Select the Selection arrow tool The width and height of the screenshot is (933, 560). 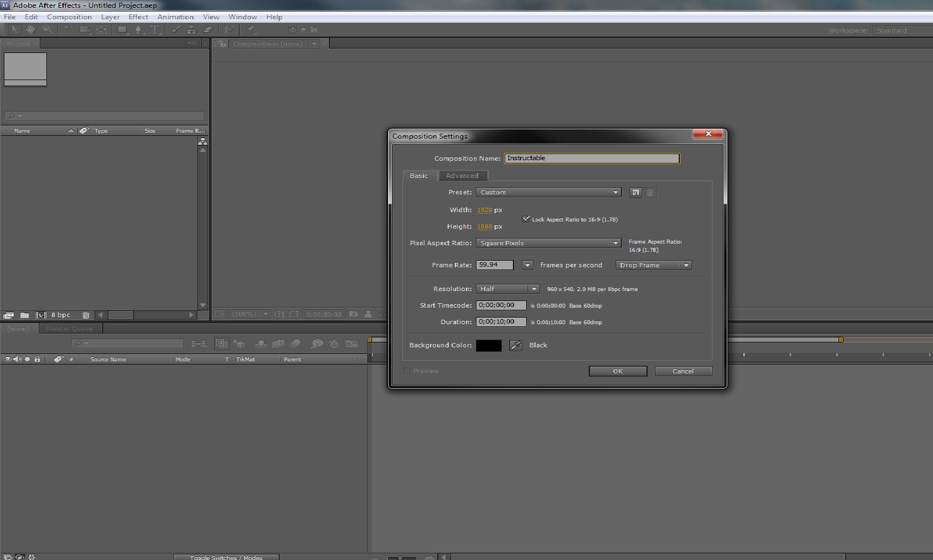[15, 30]
